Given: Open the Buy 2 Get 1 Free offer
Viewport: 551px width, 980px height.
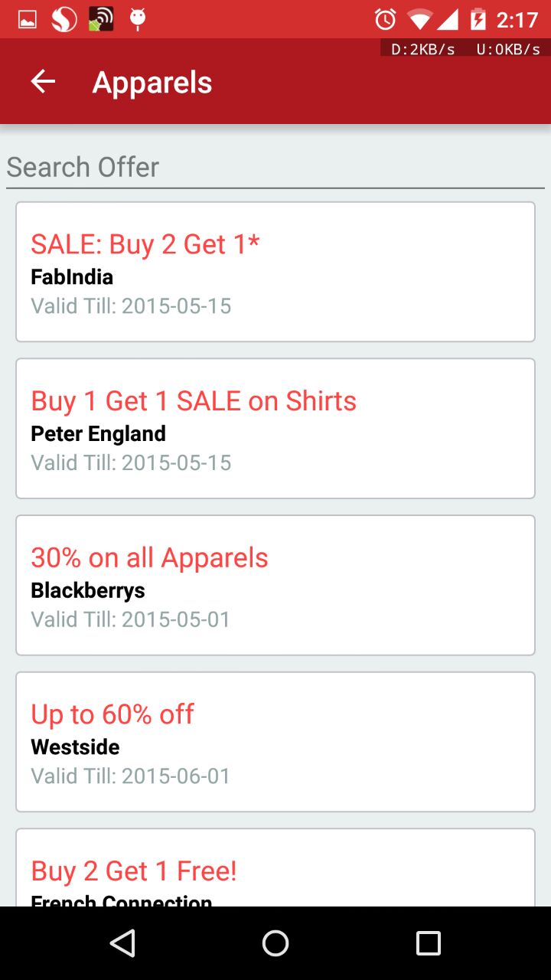Looking at the screenshot, I should click(275, 869).
